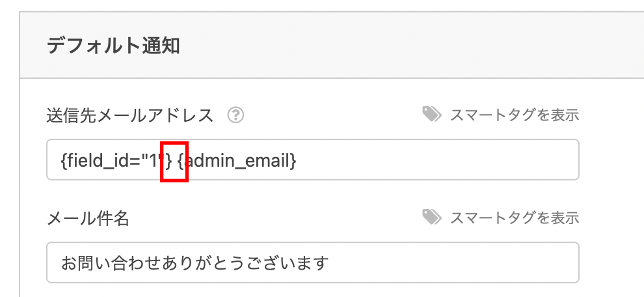
Task: Click the tag icon above the メール件名 field
Action: point(431,217)
